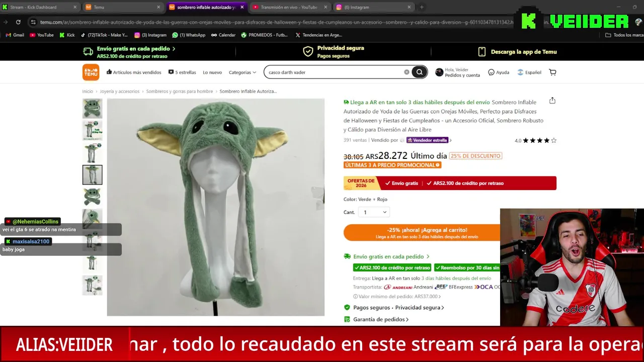Click the info icon on promotional price badge
The width and height of the screenshot is (644, 362).
pos(438,165)
